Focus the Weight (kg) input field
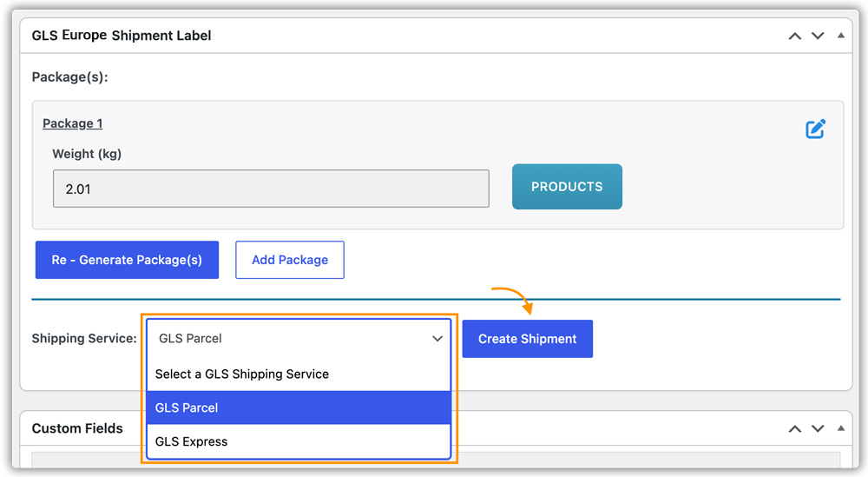Screen dimensions: 868x477 pyautogui.click(x=271, y=189)
